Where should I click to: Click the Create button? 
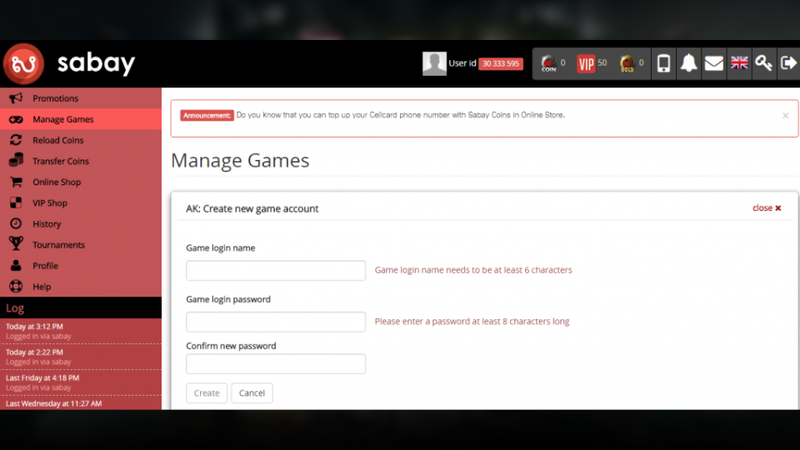pyautogui.click(x=207, y=393)
